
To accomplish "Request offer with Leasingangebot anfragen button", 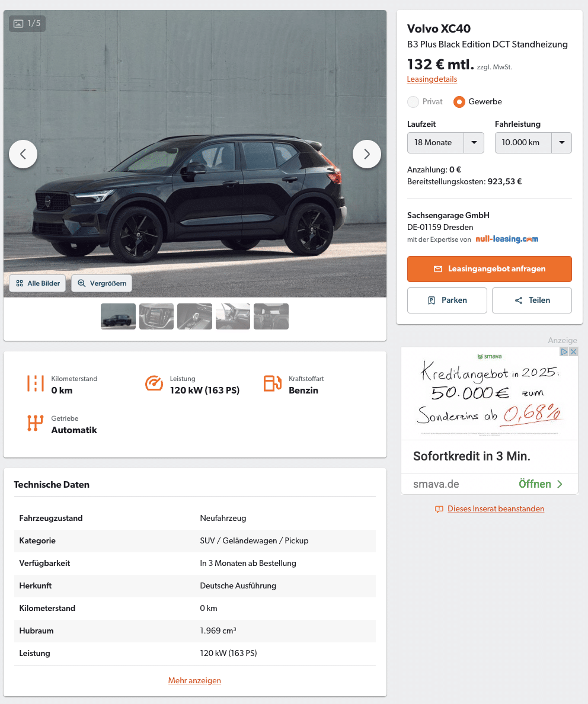I will (x=489, y=269).
